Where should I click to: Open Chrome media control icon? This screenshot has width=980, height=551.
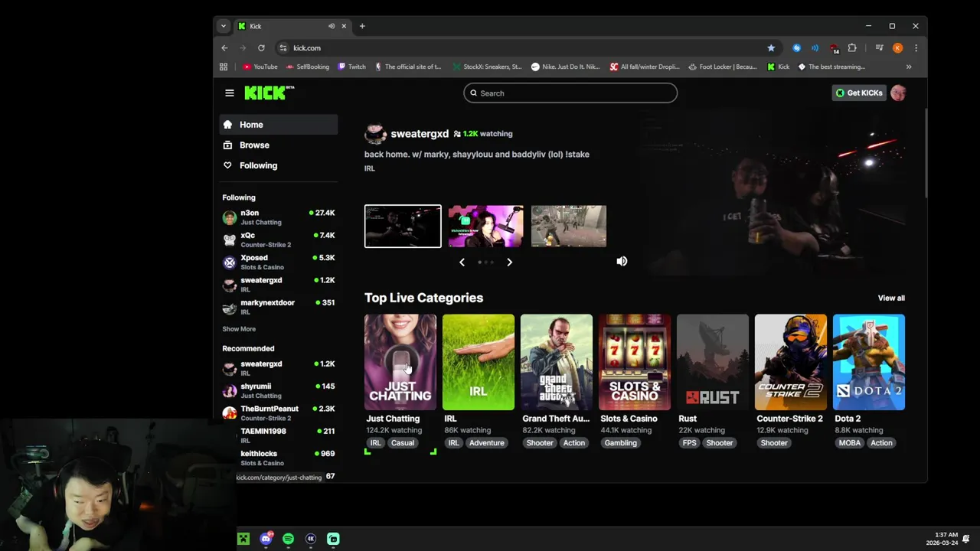tap(879, 47)
